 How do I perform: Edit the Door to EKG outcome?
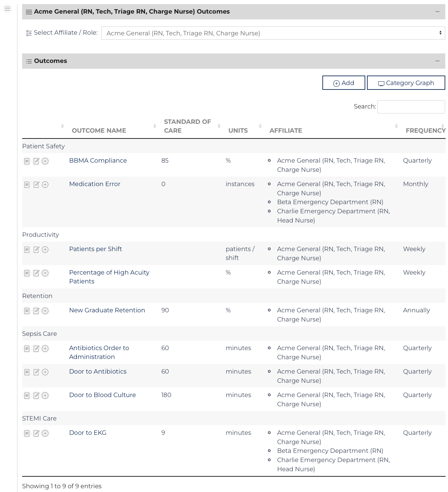click(x=36, y=433)
